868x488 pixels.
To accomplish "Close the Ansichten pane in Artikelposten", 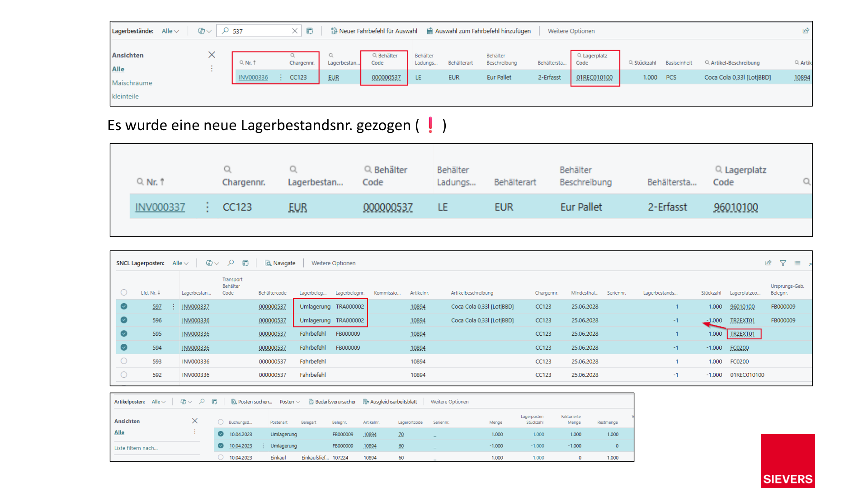I will [195, 421].
